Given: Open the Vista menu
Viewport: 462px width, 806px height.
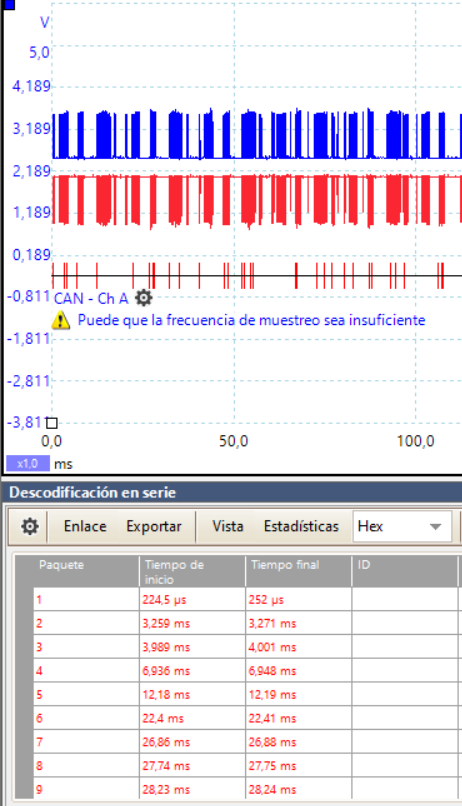Looking at the screenshot, I should click(228, 526).
